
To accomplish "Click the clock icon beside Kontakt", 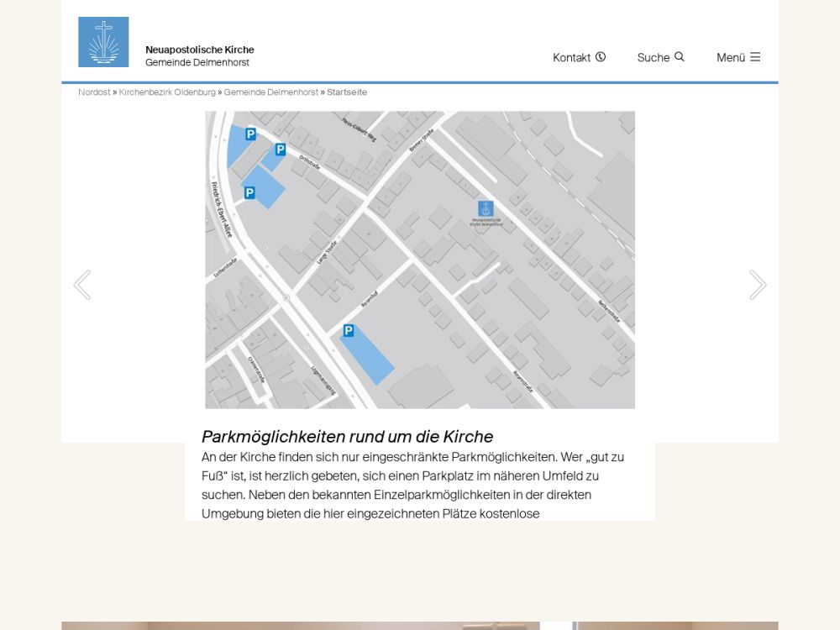I will coord(601,57).
